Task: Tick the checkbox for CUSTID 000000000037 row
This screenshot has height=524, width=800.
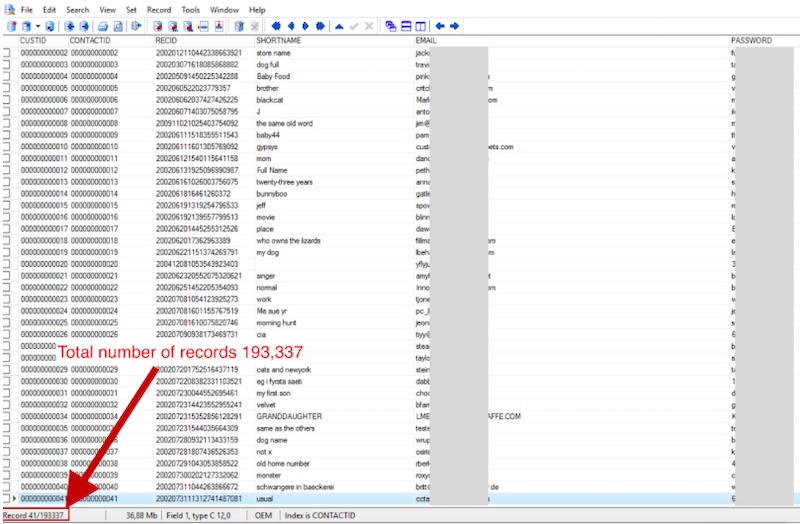Action: pyautogui.click(x=7, y=452)
